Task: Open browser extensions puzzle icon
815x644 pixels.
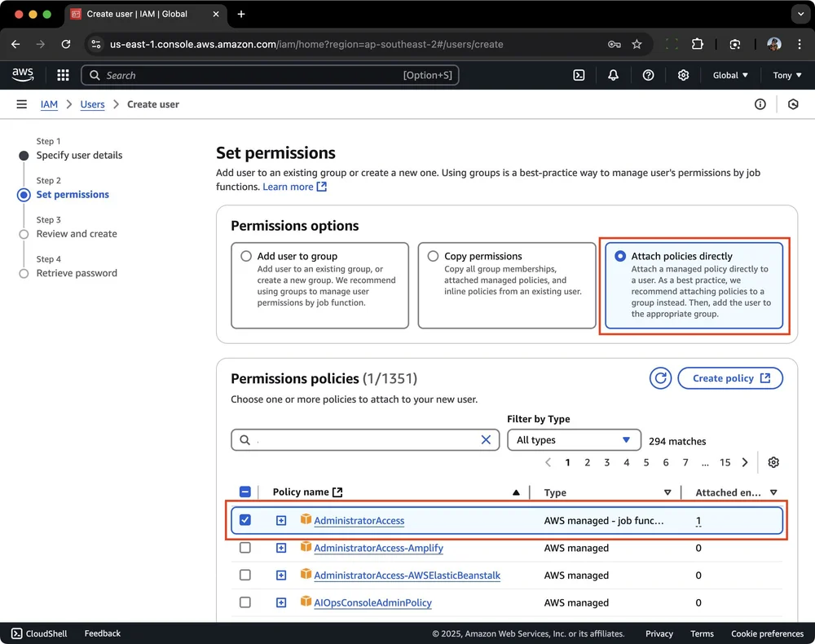Action: tap(698, 44)
